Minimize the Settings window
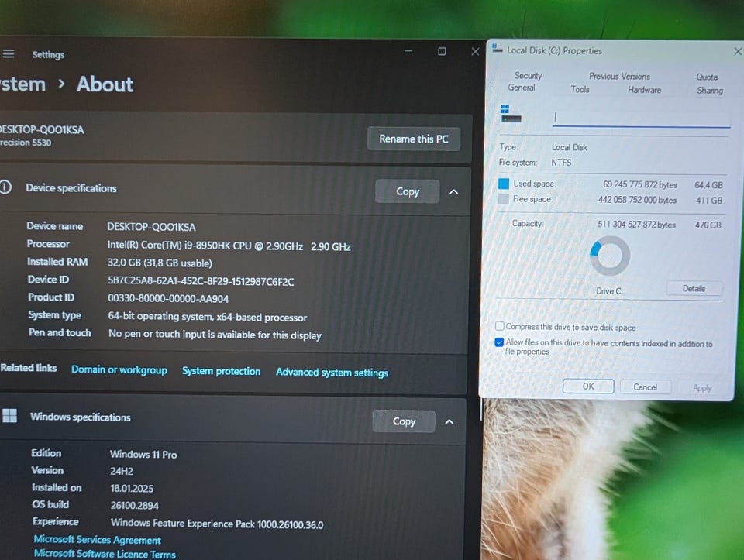744x560 pixels. (408, 51)
